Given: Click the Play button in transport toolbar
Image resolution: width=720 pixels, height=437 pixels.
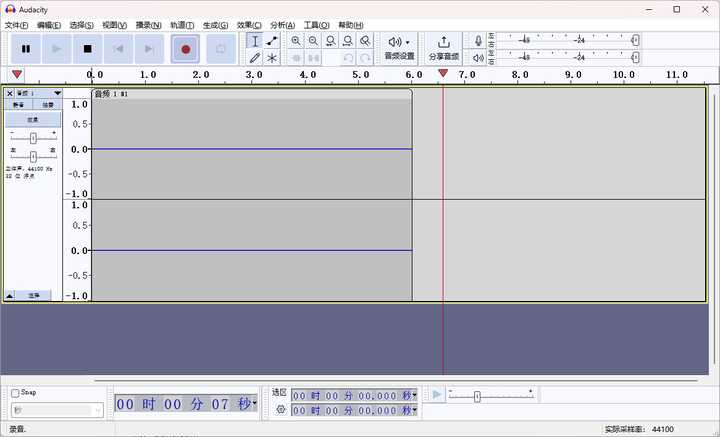Looking at the screenshot, I should [56, 49].
